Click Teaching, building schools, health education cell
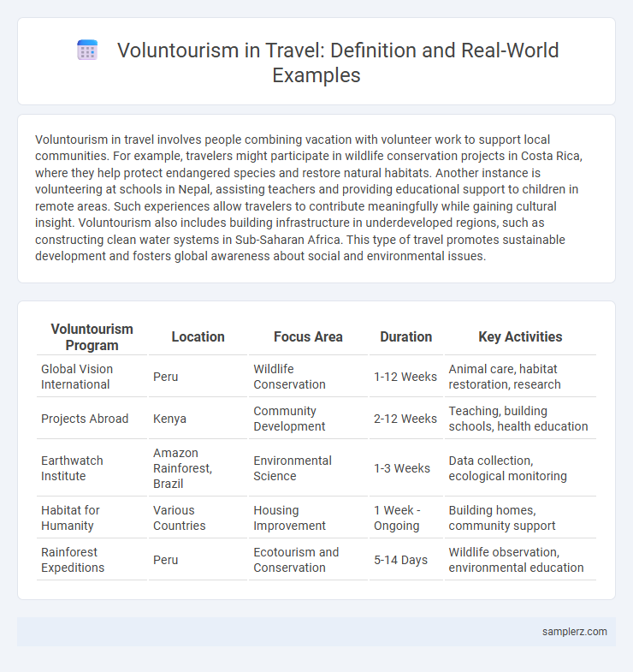The width and height of the screenshot is (633, 672). click(x=520, y=419)
